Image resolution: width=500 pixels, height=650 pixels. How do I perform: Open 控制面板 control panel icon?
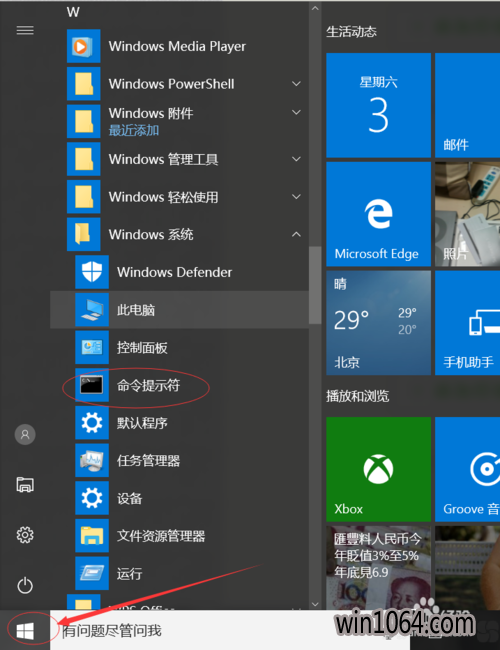(x=92, y=347)
